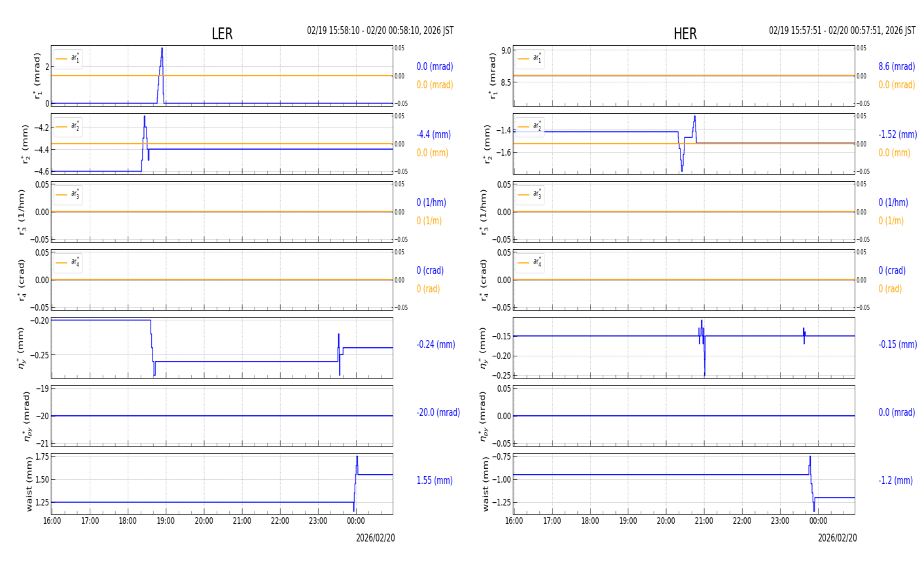The height and width of the screenshot is (565, 924).
Task: Select the 0 (crad) value for HER r4*
Action: [892, 271]
